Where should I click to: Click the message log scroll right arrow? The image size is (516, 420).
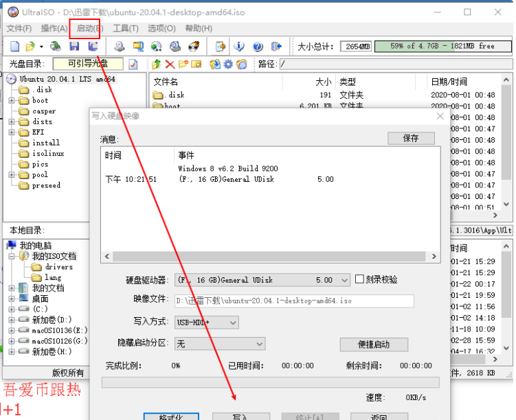point(434,257)
